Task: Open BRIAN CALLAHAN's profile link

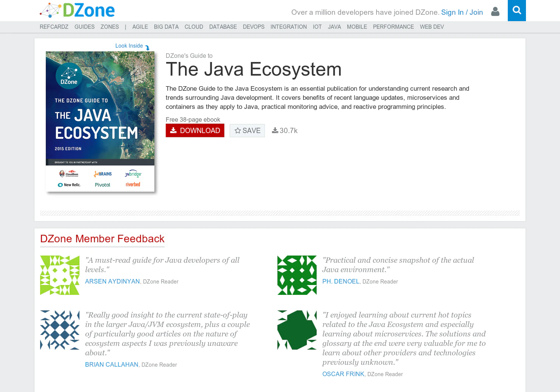Action: [112, 364]
